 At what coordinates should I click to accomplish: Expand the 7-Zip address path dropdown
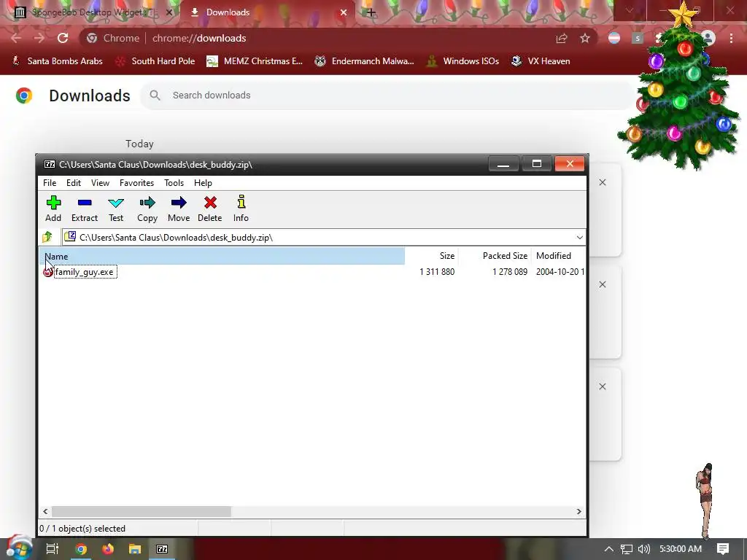579,237
